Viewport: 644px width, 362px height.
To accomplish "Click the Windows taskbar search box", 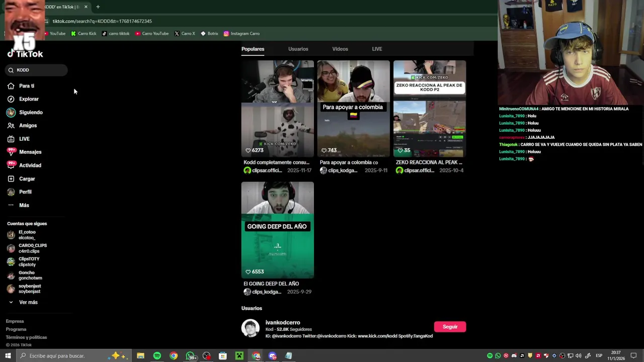I will pyautogui.click(x=73, y=356).
